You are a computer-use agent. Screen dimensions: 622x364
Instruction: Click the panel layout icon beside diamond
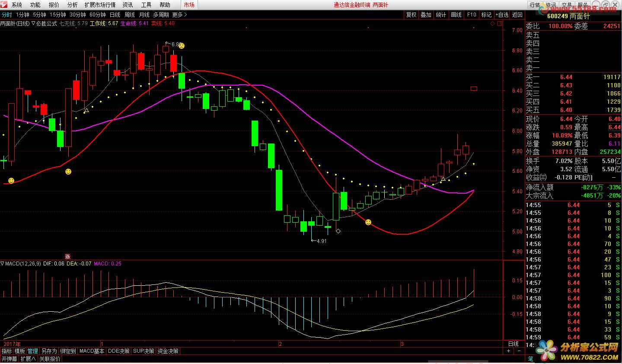(x=500, y=24)
